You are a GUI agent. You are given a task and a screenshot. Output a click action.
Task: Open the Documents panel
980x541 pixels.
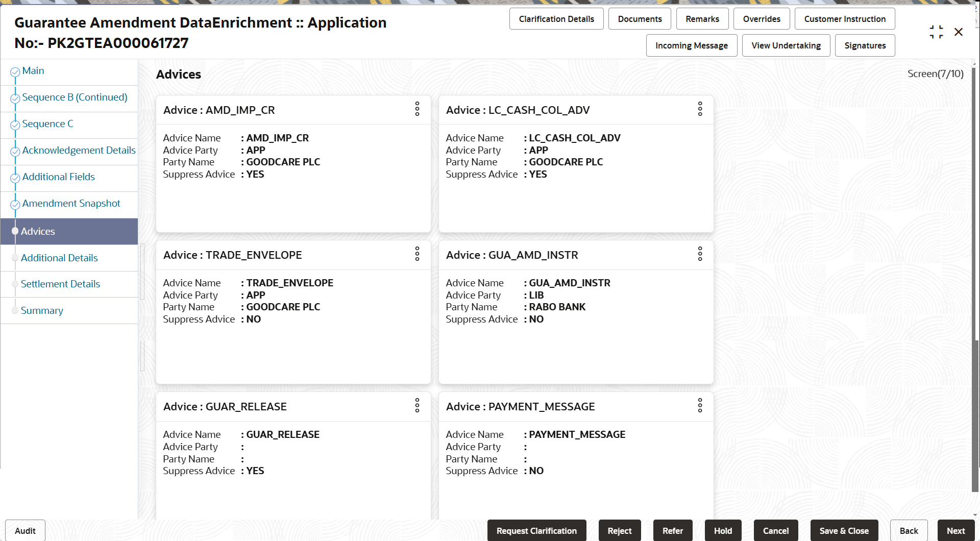pos(640,19)
